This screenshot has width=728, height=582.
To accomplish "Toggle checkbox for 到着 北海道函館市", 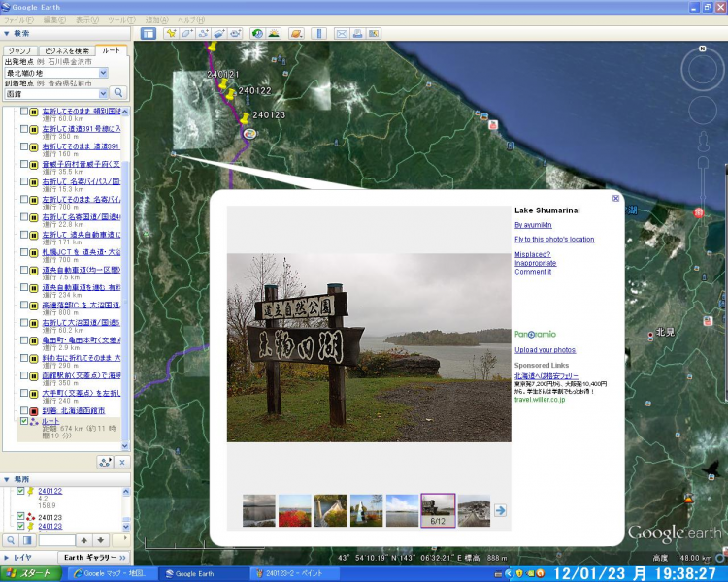I will [x=24, y=410].
